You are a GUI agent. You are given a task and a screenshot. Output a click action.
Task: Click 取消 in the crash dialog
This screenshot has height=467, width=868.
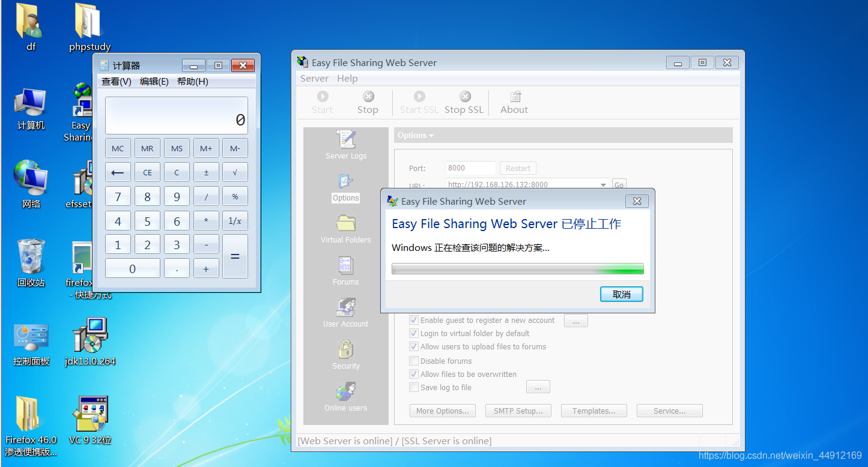(622, 294)
